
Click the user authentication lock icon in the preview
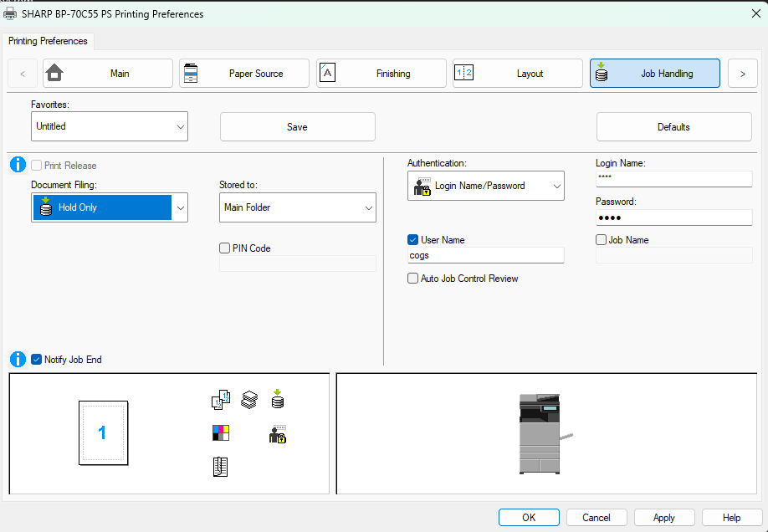coord(277,433)
